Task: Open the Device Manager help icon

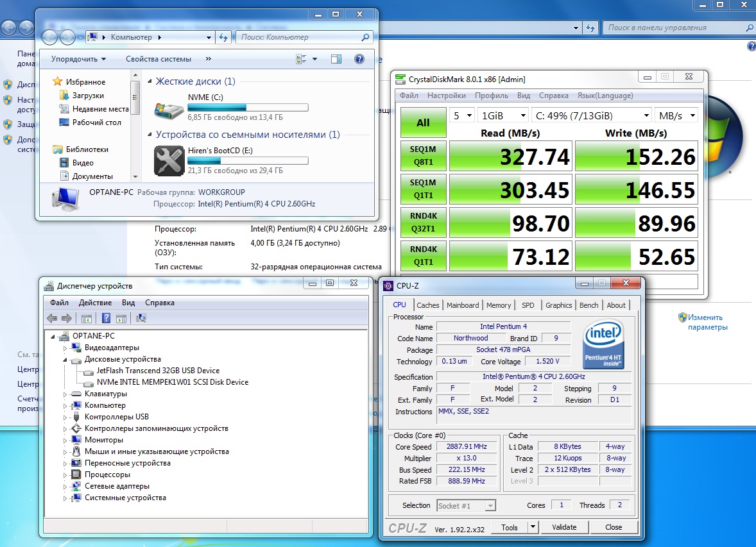Action: 106,318
